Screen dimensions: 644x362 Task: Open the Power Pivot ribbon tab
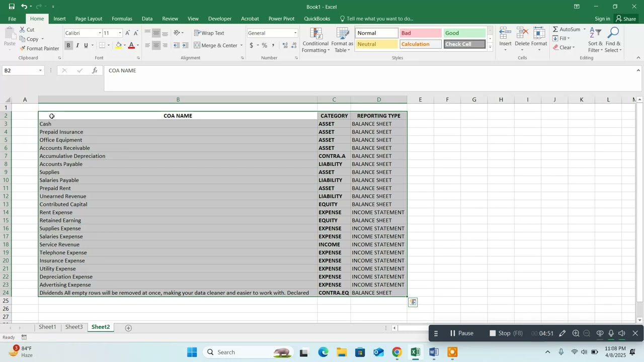click(281, 19)
